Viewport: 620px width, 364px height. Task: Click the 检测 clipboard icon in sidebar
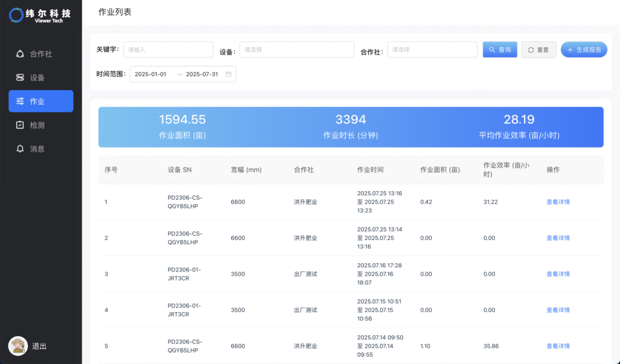pyautogui.click(x=20, y=125)
